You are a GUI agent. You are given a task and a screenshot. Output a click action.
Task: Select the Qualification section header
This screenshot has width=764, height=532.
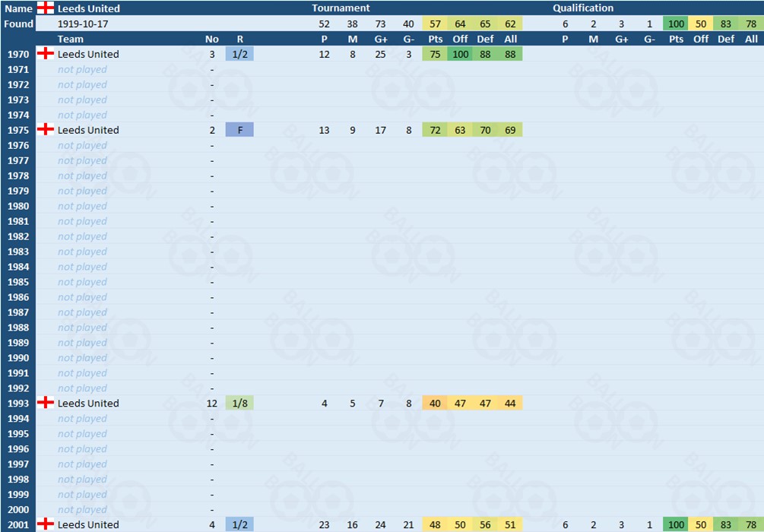[582, 8]
